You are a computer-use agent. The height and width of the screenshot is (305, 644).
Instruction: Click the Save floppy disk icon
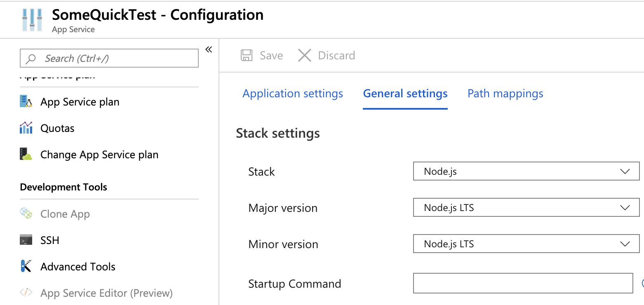tap(247, 56)
